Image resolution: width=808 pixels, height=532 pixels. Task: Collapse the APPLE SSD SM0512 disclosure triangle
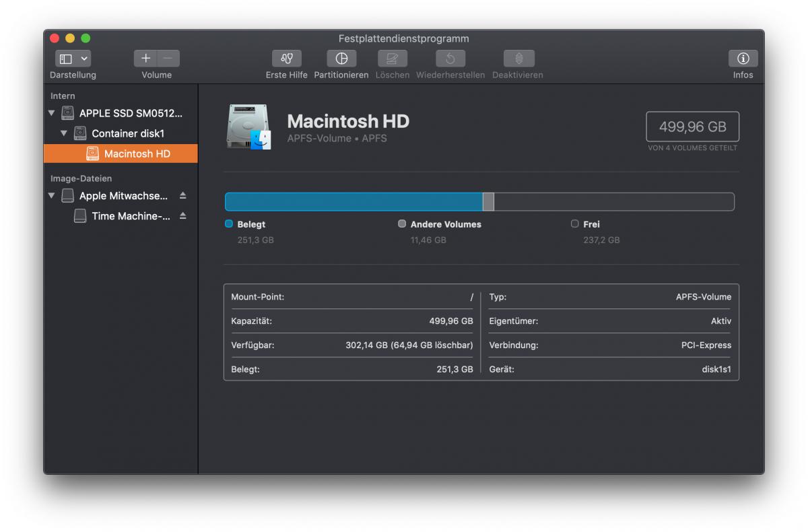click(x=52, y=113)
